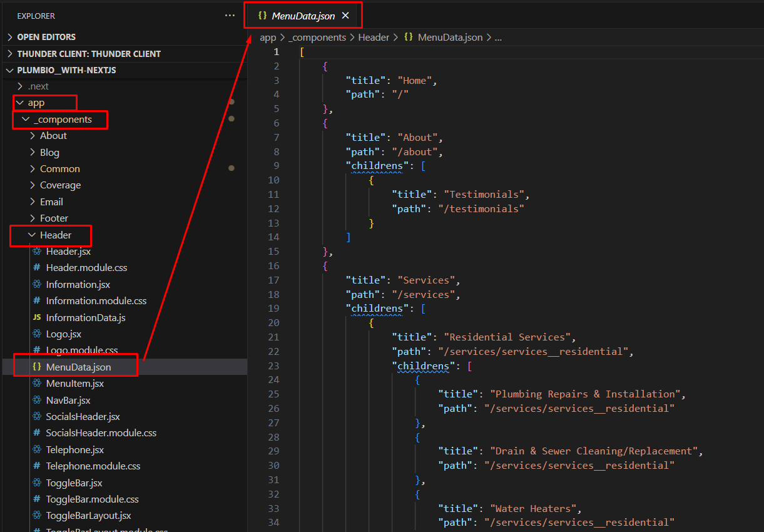Open Header.jsx file

click(68, 251)
